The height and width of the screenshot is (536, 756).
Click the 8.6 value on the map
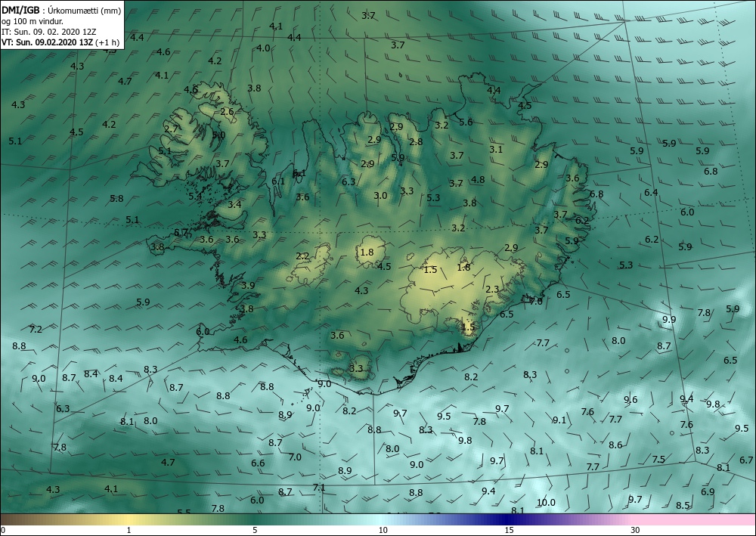coord(615,445)
